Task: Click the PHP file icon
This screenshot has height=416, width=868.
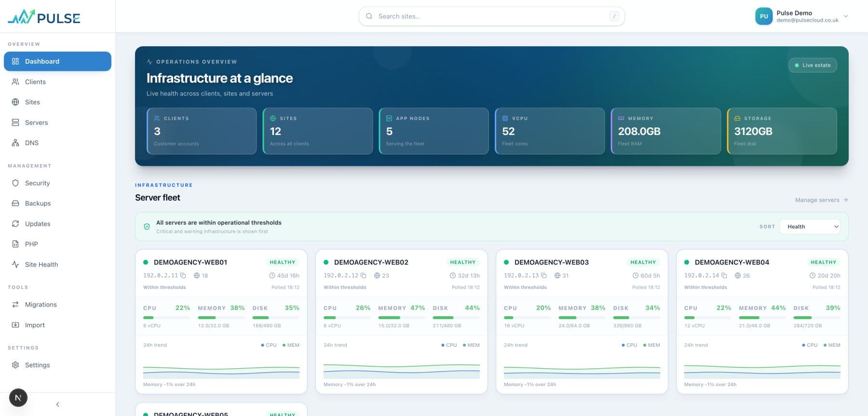Action: [x=15, y=244]
